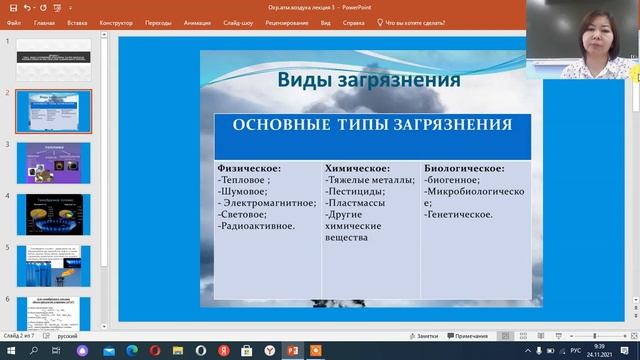Click the zoom out minus button
Viewport: 640px width, 360px height.
pyautogui.click(x=571, y=336)
